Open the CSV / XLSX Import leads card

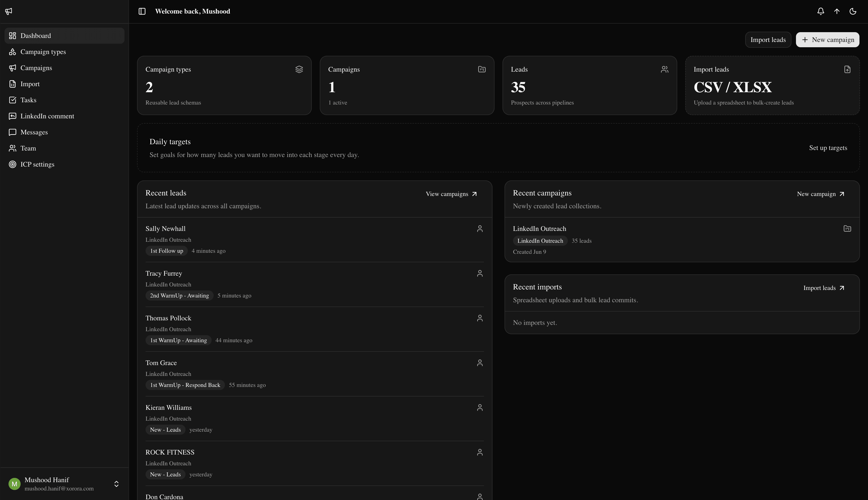(x=772, y=85)
